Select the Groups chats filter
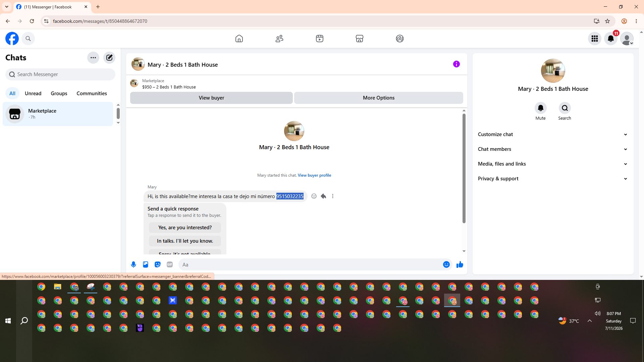644x362 pixels. 59,94
